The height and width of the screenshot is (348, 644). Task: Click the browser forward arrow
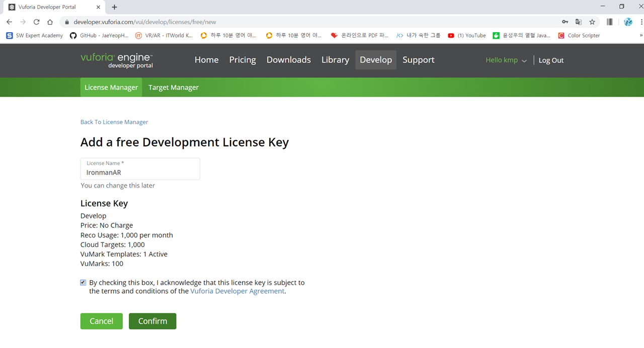pyautogui.click(x=23, y=22)
